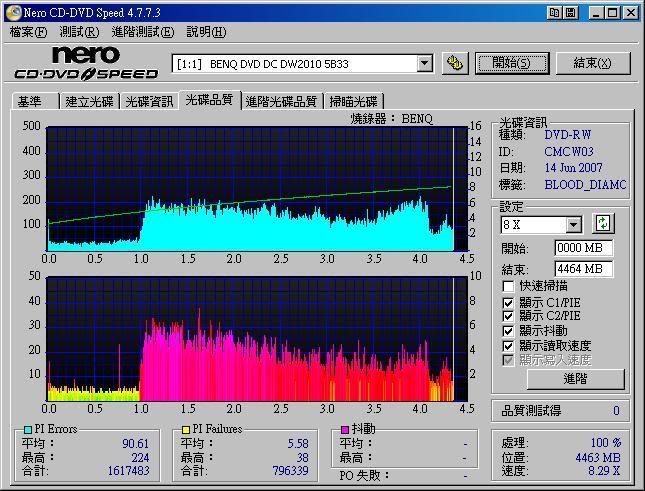Uncheck the show C1/PIE checkbox

point(508,303)
